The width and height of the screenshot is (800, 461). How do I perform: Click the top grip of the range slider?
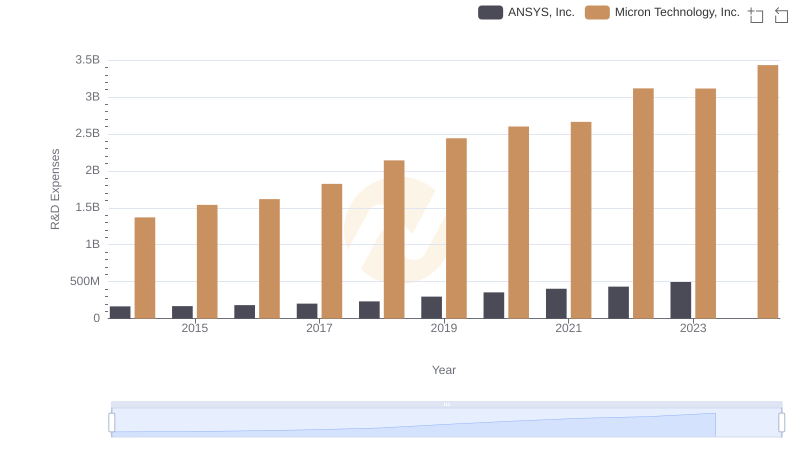pos(446,404)
